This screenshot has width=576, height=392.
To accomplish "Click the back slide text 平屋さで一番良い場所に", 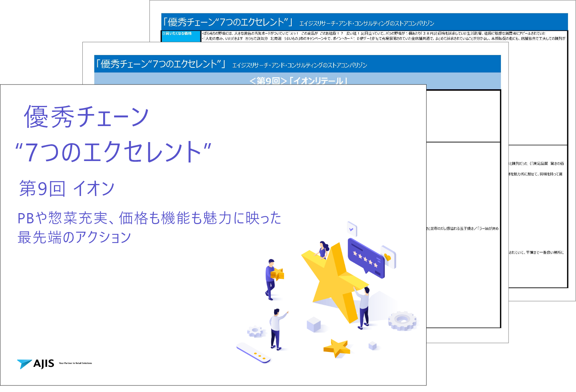I will [x=545, y=252].
